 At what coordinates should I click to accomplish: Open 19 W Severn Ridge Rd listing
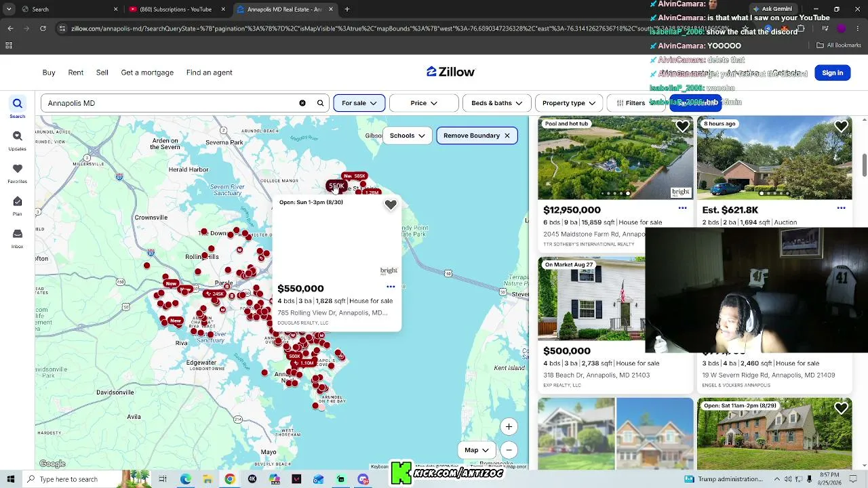coord(768,375)
